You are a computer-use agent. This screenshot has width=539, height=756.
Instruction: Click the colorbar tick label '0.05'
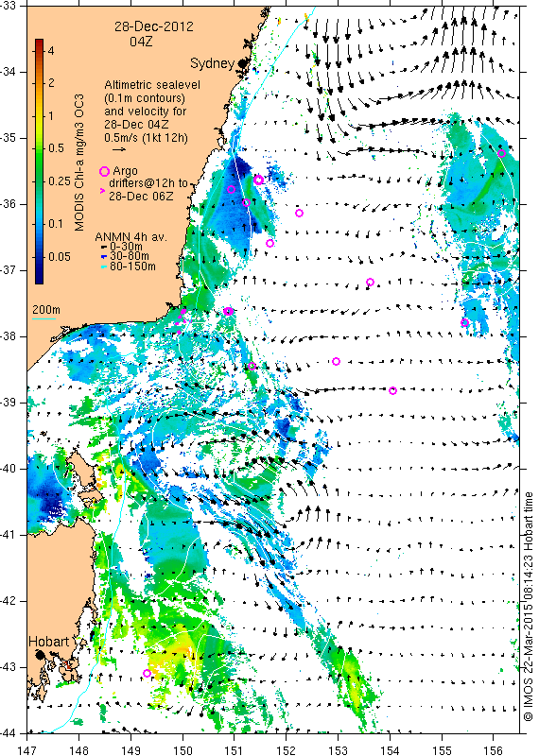click(x=60, y=256)
